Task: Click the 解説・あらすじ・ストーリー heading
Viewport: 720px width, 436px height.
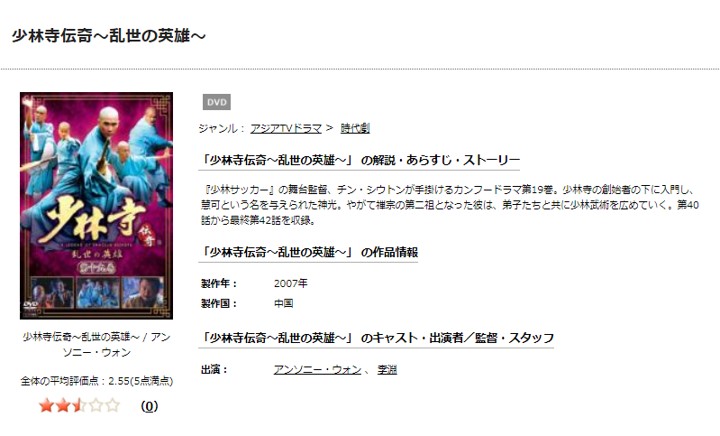Action: [359, 160]
